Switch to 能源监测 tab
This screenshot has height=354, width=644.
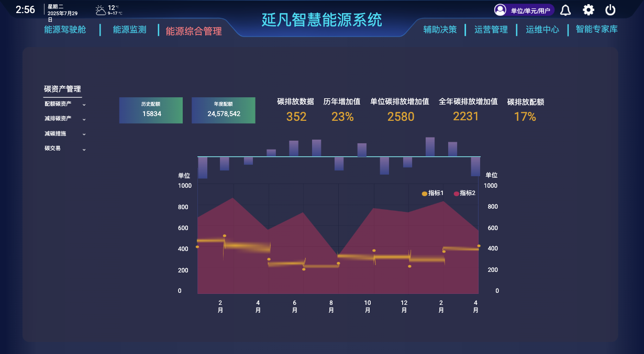point(130,30)
